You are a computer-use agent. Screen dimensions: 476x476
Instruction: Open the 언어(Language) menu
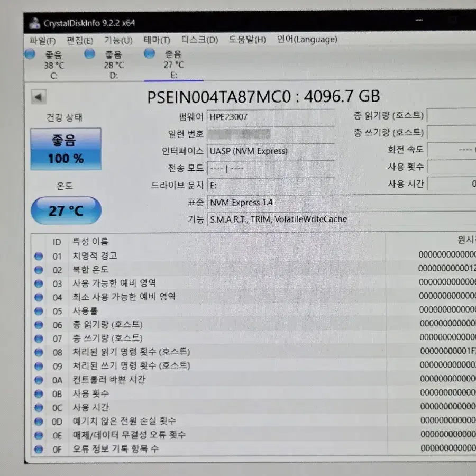[x=307, y=39]
